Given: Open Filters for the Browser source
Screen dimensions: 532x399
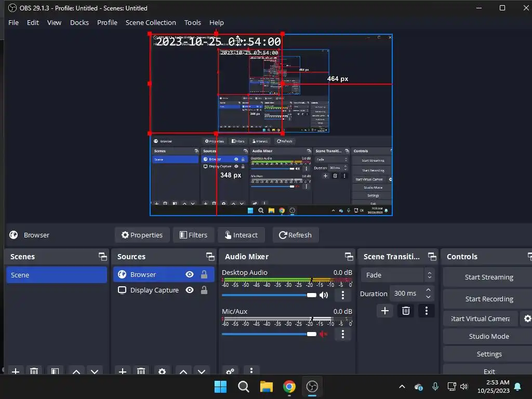Looking at the screenshot, I should click(193, 235).
